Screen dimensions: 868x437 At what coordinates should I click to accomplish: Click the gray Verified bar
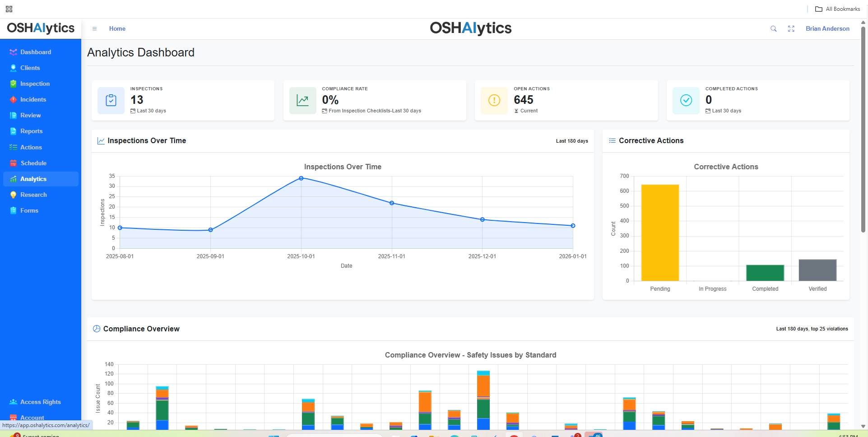[817, 270]
